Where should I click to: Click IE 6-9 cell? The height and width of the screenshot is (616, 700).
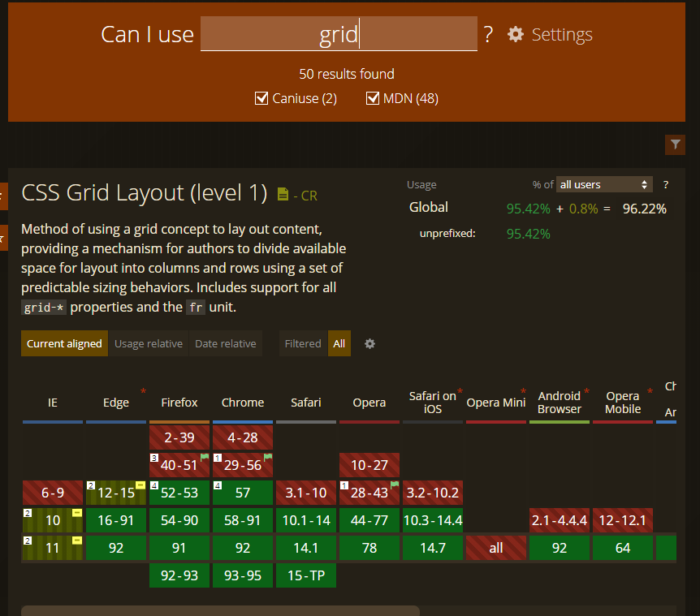pos(53,493)
